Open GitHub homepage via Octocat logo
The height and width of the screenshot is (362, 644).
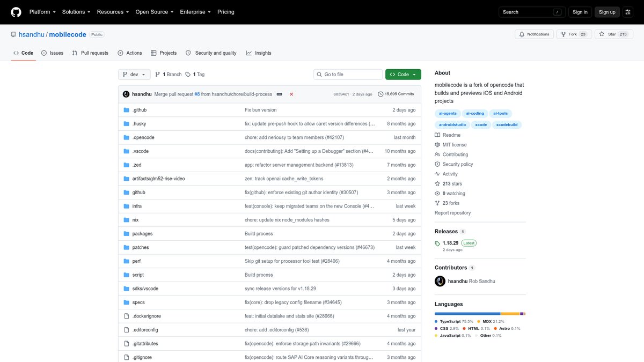point(16,12)
